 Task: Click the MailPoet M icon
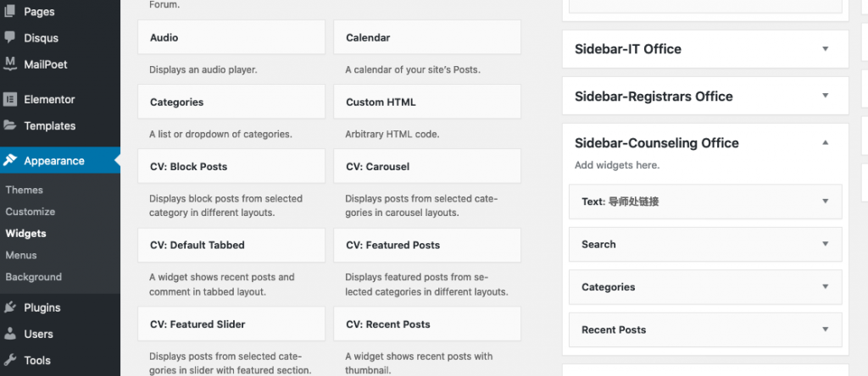(10, 64)
